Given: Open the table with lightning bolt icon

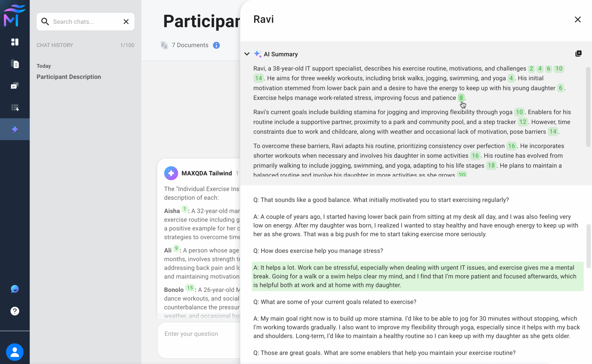Looking at the screenshot, I should coord(15,108).
